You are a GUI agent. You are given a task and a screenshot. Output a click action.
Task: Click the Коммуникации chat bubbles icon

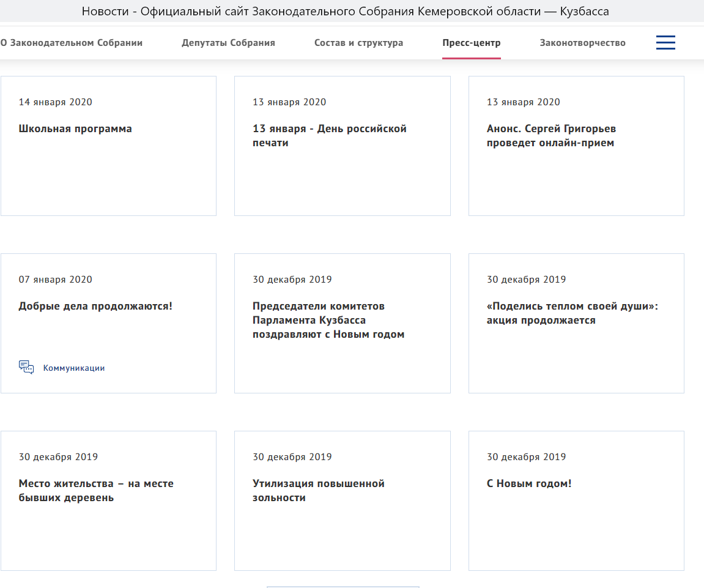point(26,368)
